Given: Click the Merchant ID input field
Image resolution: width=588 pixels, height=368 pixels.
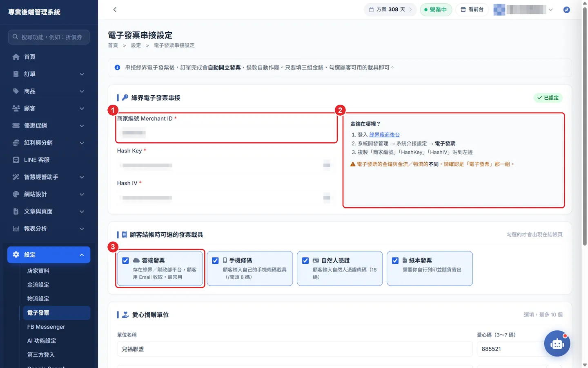Looking at the screenshot, I should [x=226, y=132].
